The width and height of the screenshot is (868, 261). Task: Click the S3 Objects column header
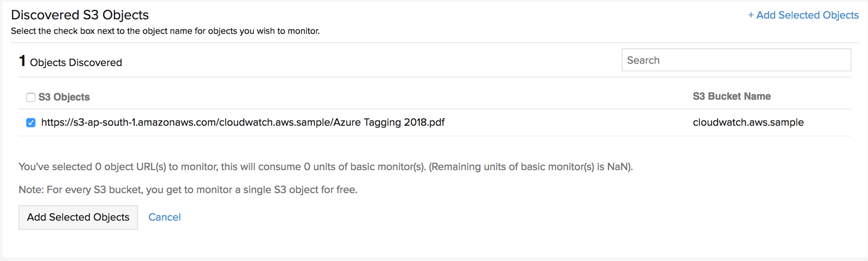click(64, 97)
